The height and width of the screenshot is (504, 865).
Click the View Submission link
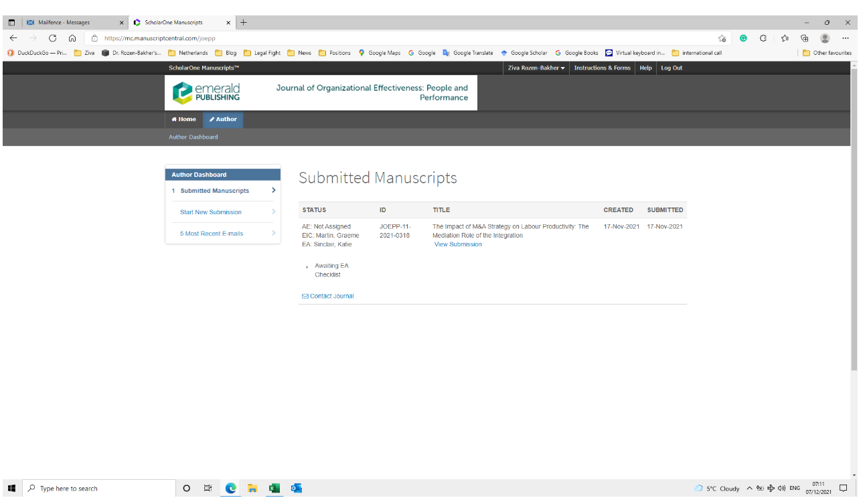coord(458,244)
